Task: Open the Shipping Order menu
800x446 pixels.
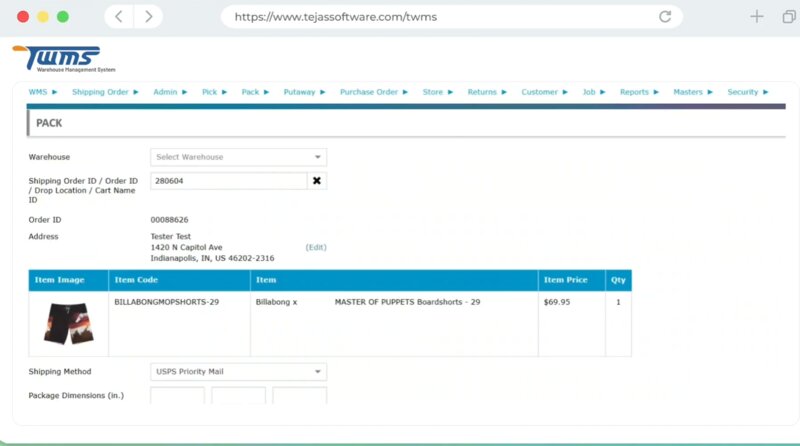Action: pos(105,92)
